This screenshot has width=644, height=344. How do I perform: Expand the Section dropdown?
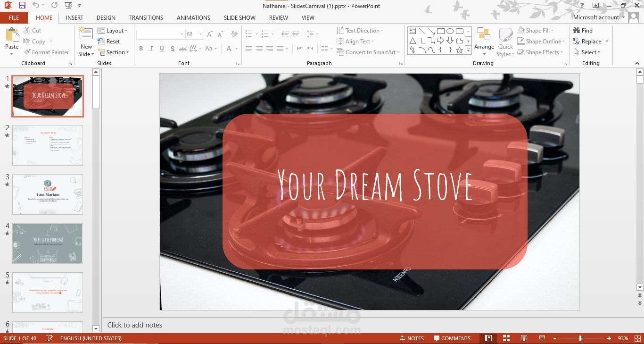tap(114, 52)
